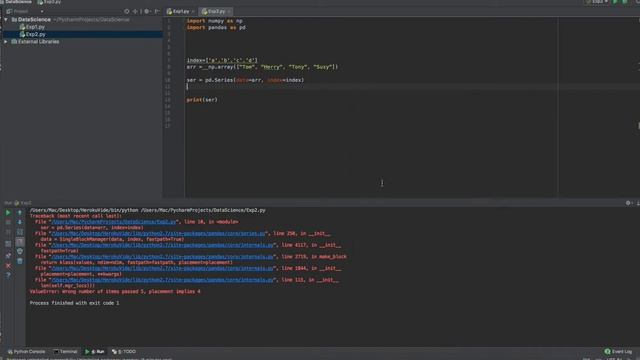Click the np.array names line

262,67
